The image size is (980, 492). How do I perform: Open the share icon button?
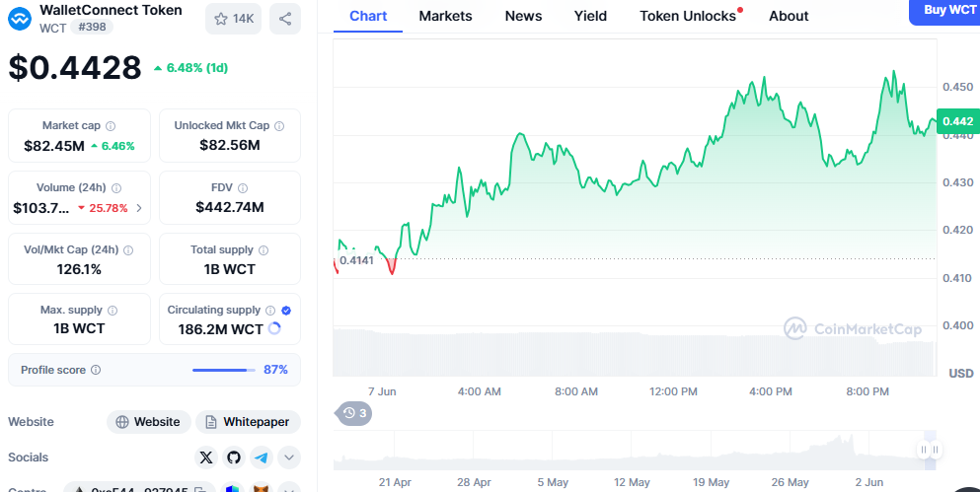click(x=285, y=19)
